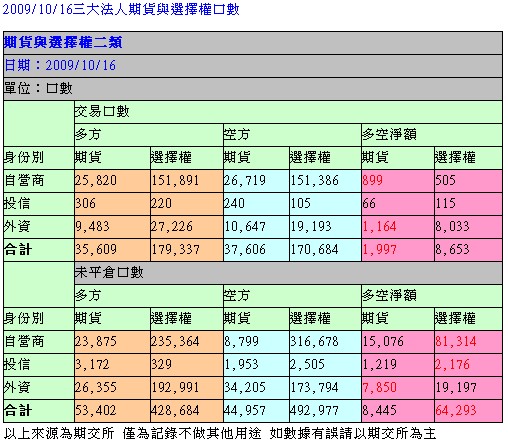Click total value 492,977

pos(314,410)
